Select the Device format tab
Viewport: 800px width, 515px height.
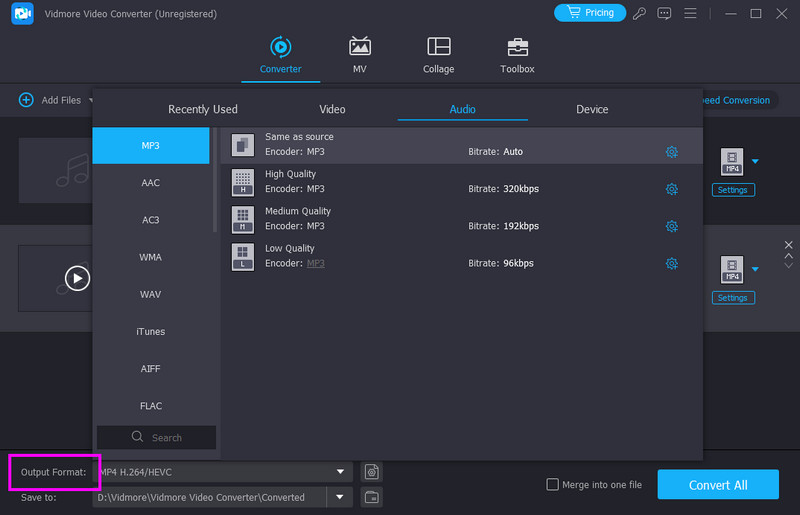tap(592, 109)
